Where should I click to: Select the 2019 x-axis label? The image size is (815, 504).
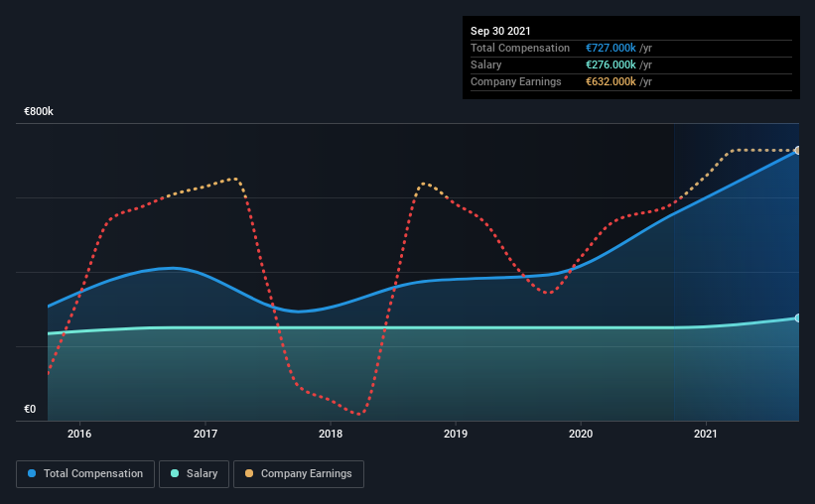click(x=456, y=434)
